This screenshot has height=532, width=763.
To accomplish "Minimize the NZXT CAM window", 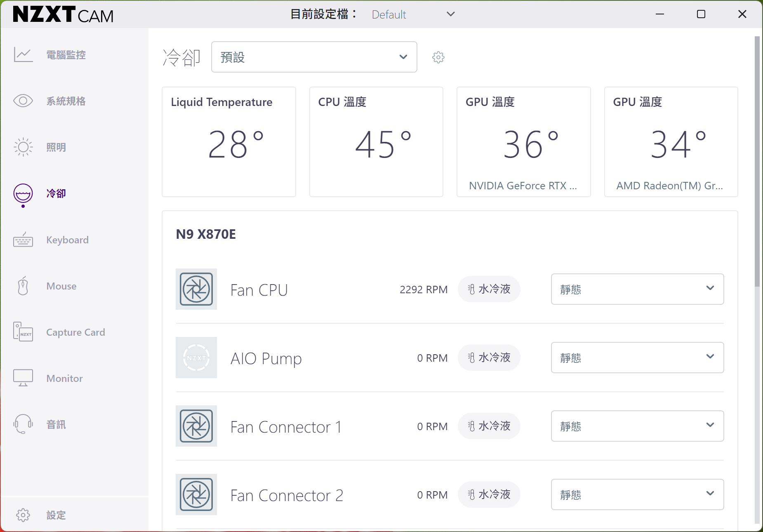I will point(660,14).
